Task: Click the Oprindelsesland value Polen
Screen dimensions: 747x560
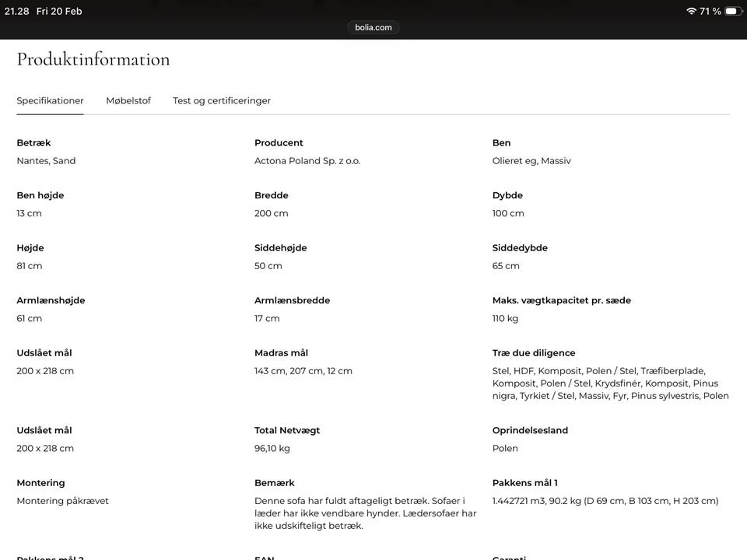Action: 505,448
